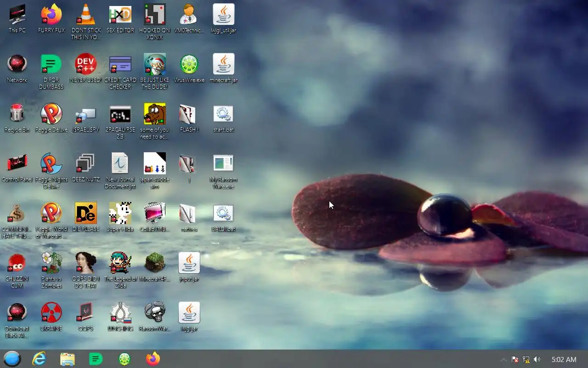
Task: Open Action Center flag in tray
Action: tap(515, 359)
